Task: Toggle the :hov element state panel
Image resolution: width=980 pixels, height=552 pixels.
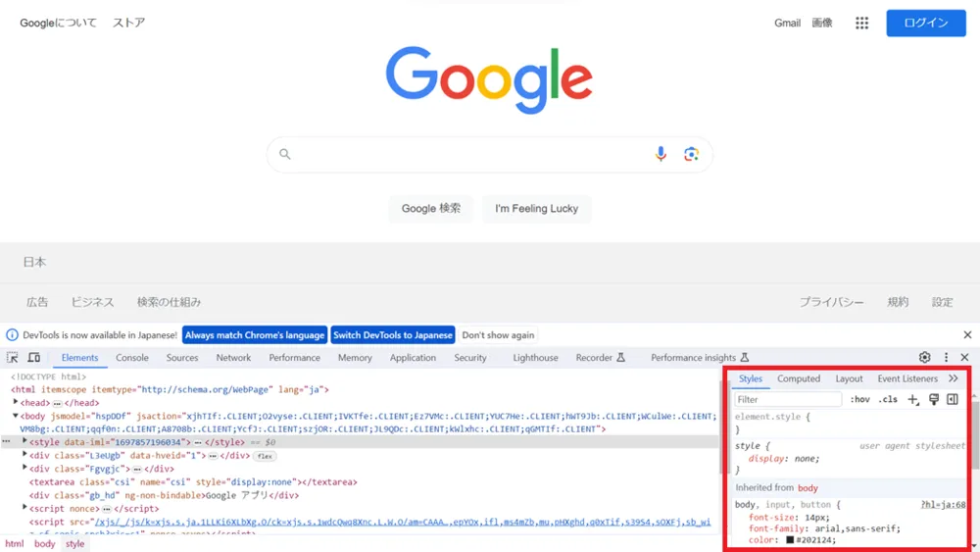Action: [x=860, y=399]
